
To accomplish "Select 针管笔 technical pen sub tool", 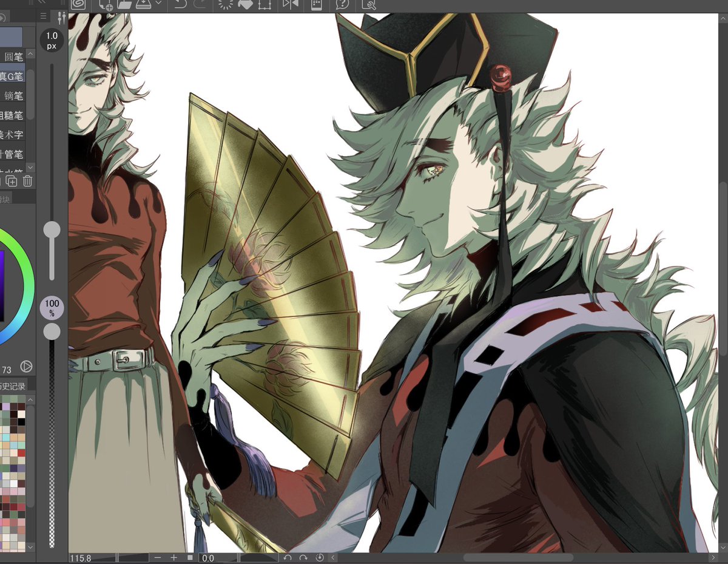I will 12,154.
